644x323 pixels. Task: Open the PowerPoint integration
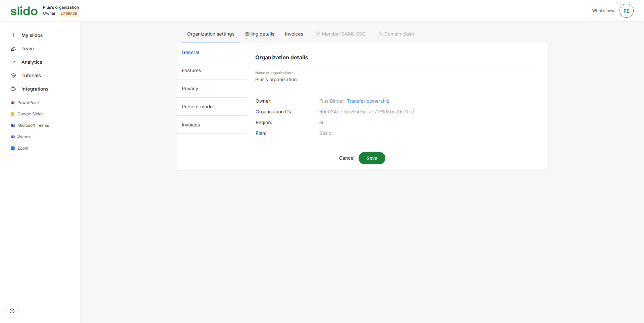[x=28, y=103]
